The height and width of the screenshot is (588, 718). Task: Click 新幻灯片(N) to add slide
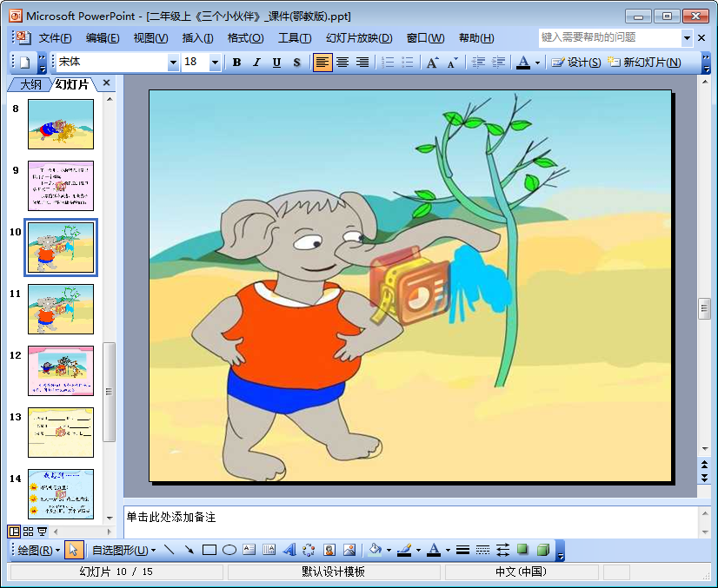click(x=644, y=63)
